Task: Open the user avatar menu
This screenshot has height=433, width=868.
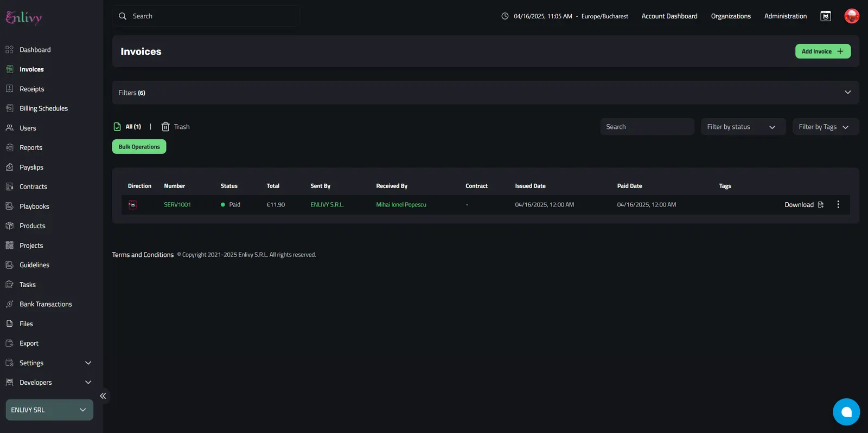Action: pyautogui.click(x=852, y=16)
